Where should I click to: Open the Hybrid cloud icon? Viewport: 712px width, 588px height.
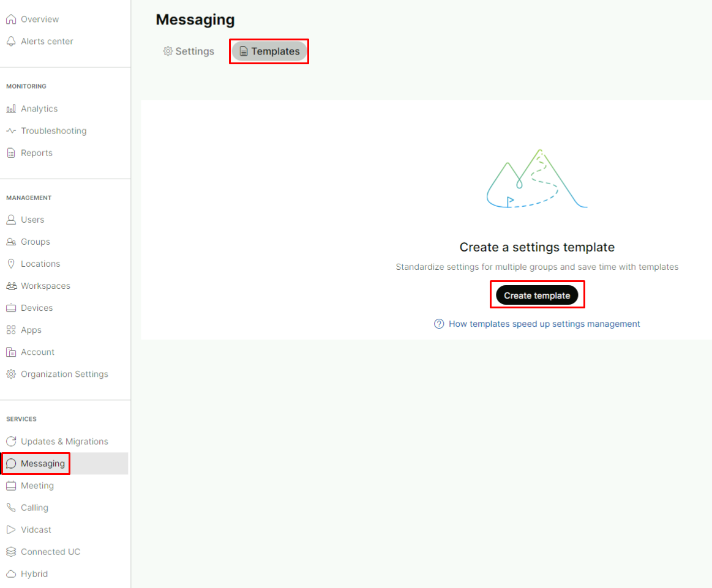tap(11, 574)
